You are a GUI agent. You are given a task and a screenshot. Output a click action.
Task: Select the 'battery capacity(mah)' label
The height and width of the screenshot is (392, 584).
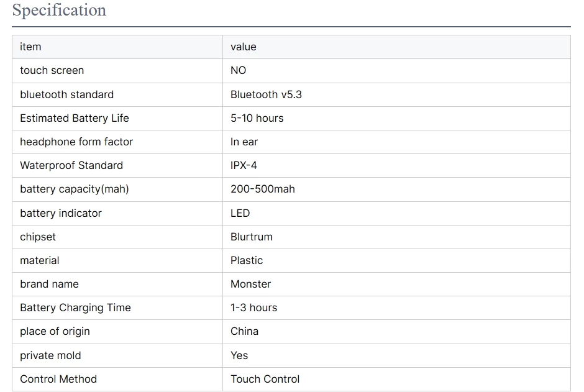point(75,189)
